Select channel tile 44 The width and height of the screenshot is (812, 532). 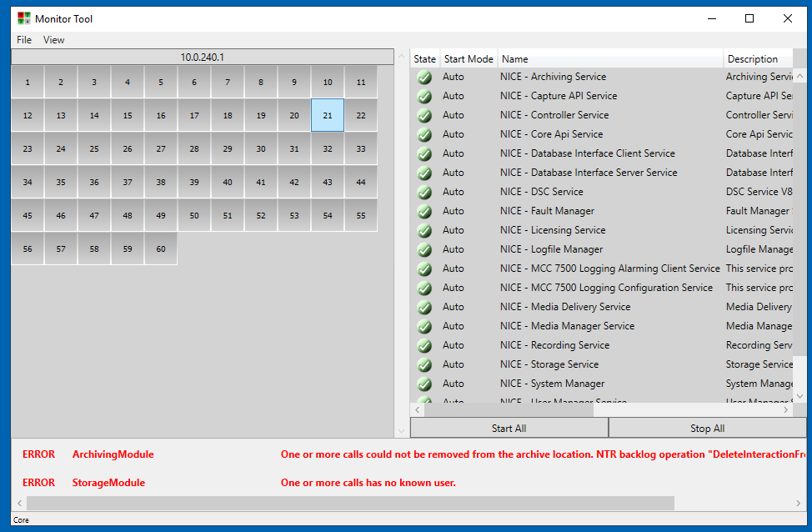(x=361, y=182)
